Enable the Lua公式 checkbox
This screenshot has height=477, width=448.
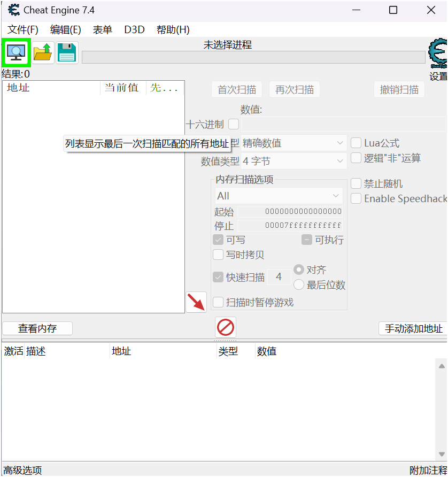click(356, 143)
